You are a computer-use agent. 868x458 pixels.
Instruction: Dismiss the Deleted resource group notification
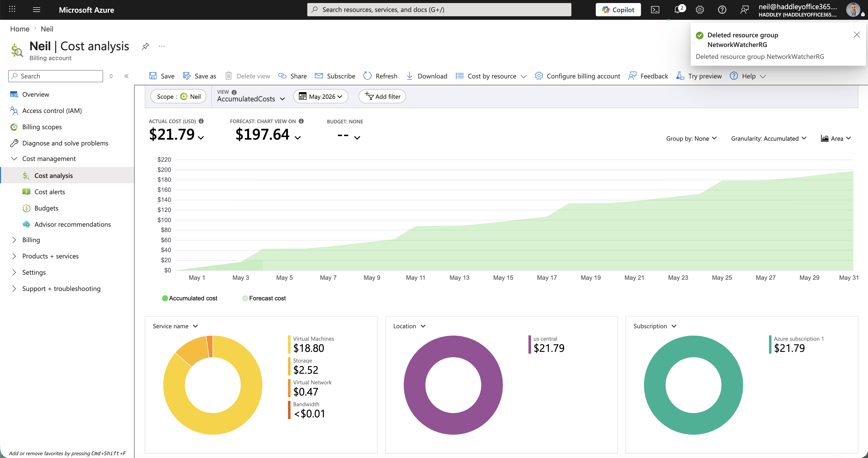(857, 35)
